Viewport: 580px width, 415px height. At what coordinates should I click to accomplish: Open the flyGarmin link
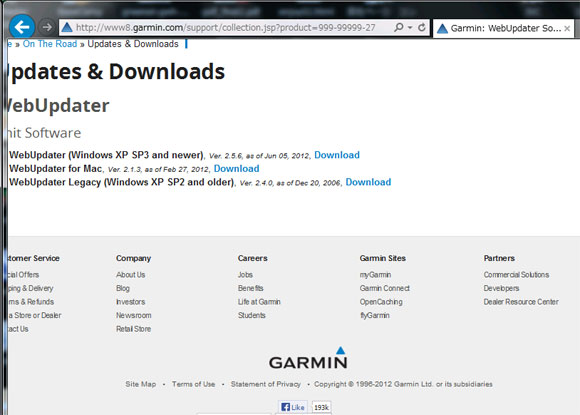(x=375, y=316)
